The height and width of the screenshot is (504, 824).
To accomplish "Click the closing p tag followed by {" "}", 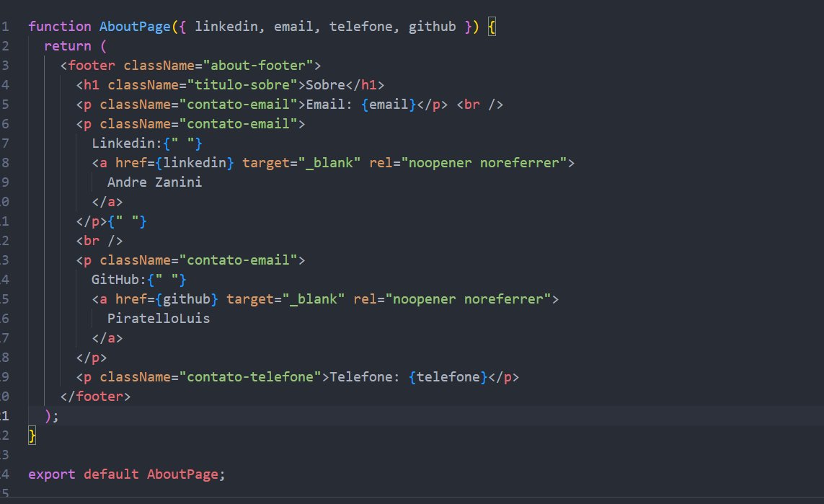I will [x=111, y=221].
